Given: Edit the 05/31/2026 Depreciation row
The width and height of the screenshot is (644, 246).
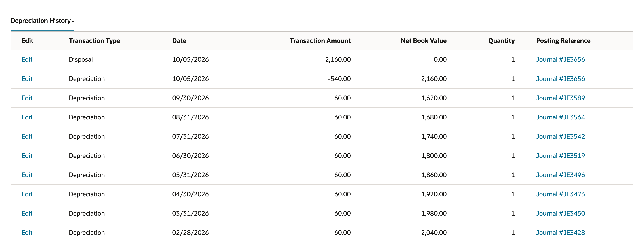Looking at the screenshot, I should pyautogui.click(x=27, y=175).
